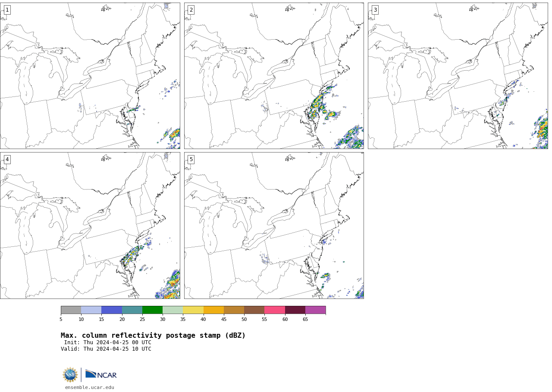Click the gray 5-10 dBZ color swatch

[x=71, y=310]
